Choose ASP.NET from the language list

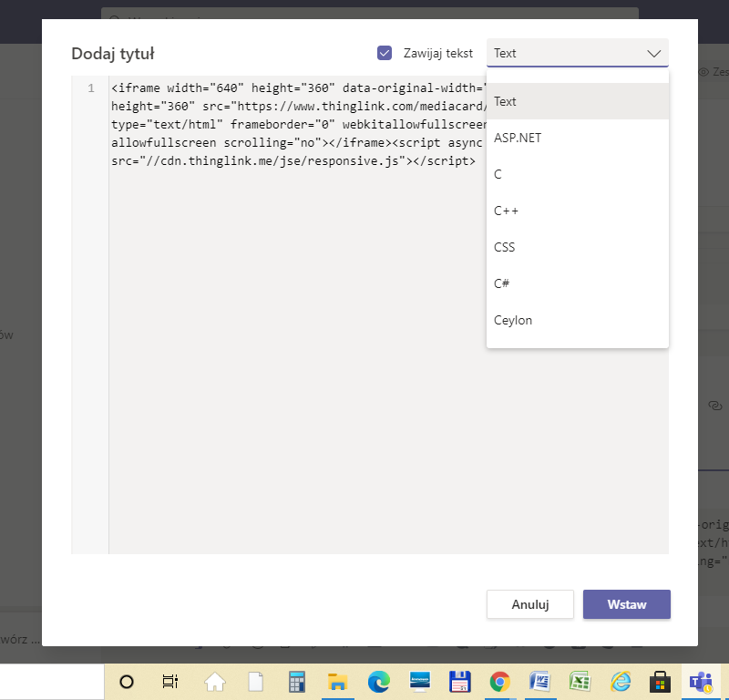(x=577, y=138)
